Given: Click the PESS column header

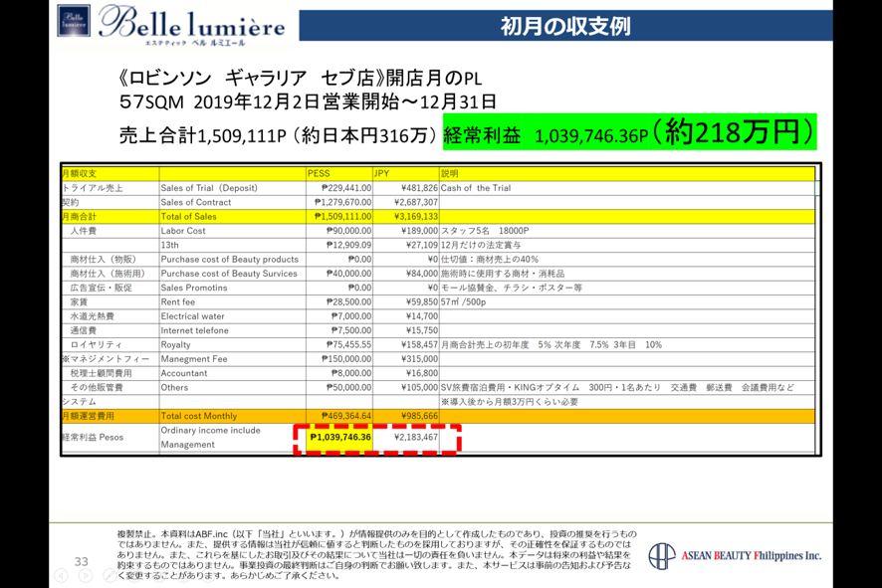Looking at the screenshot, I should 339,174.
